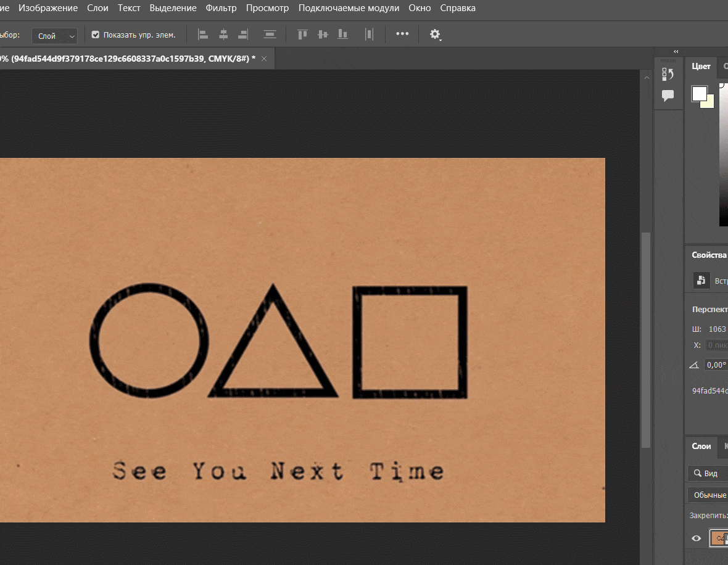Click the angle icon beside 0,00°
Screen dimensions: 728x565
[694, 365]
